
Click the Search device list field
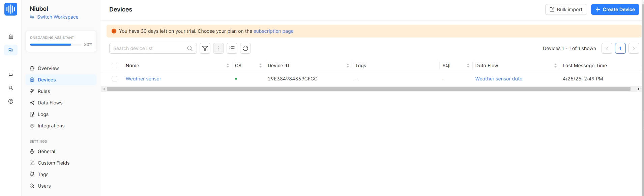point(153,48)
